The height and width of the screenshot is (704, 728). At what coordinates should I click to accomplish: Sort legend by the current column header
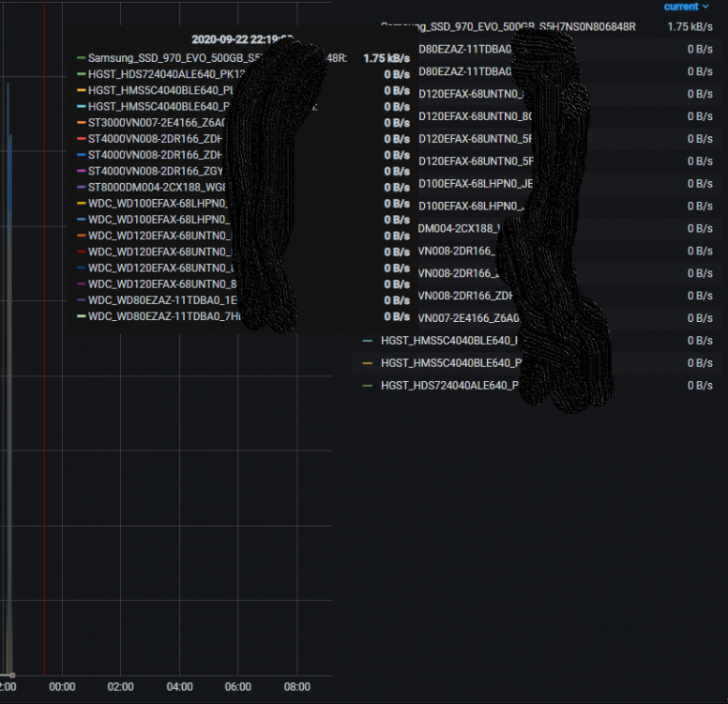coord(686,7)
